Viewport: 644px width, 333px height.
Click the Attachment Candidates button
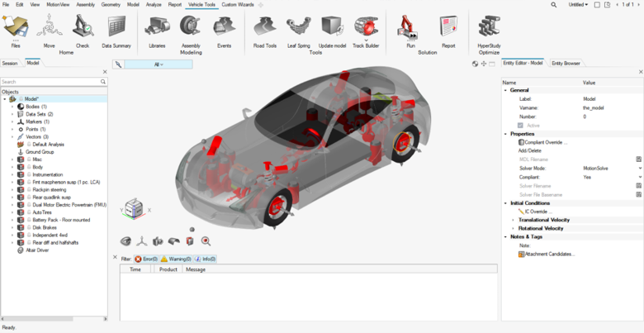coord(548,254)
